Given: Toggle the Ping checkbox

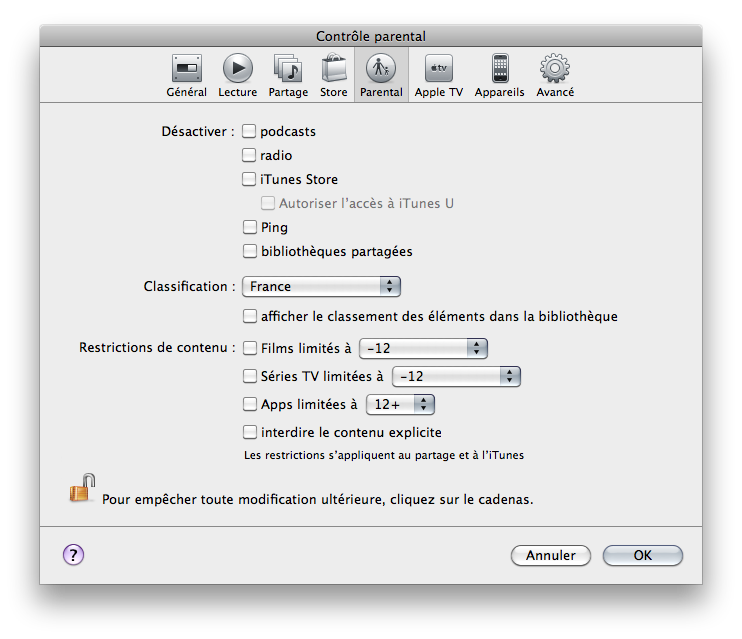Looking at the screenshot, I should click(250, 228).
